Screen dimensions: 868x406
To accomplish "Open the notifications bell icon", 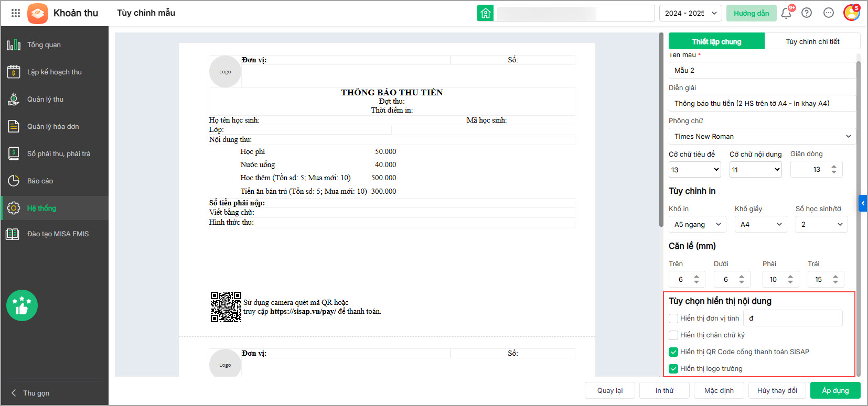I will click(786, 13).
